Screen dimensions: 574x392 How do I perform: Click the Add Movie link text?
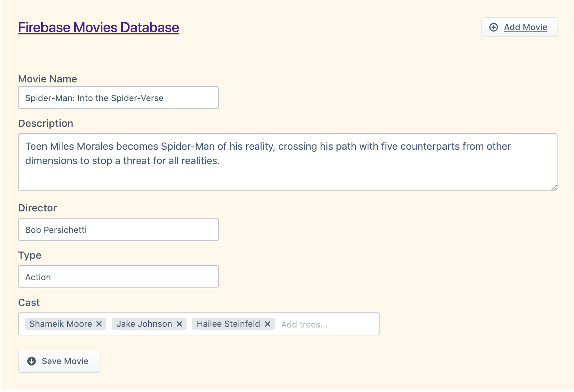(526, 27)
